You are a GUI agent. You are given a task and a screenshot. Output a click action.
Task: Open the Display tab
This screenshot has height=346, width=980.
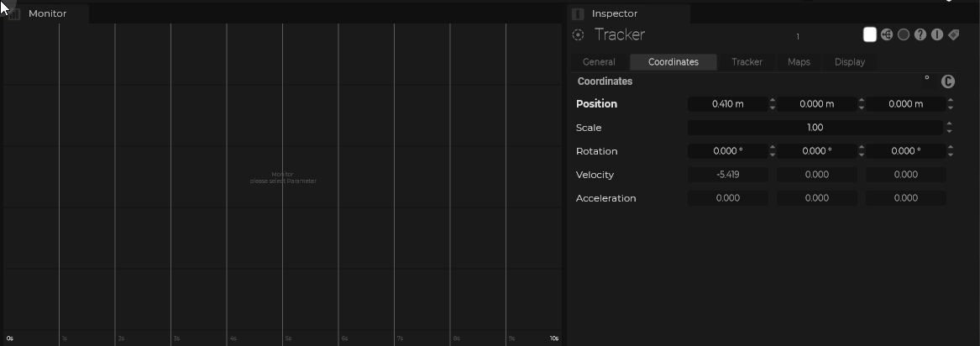[x=849, y=62]
